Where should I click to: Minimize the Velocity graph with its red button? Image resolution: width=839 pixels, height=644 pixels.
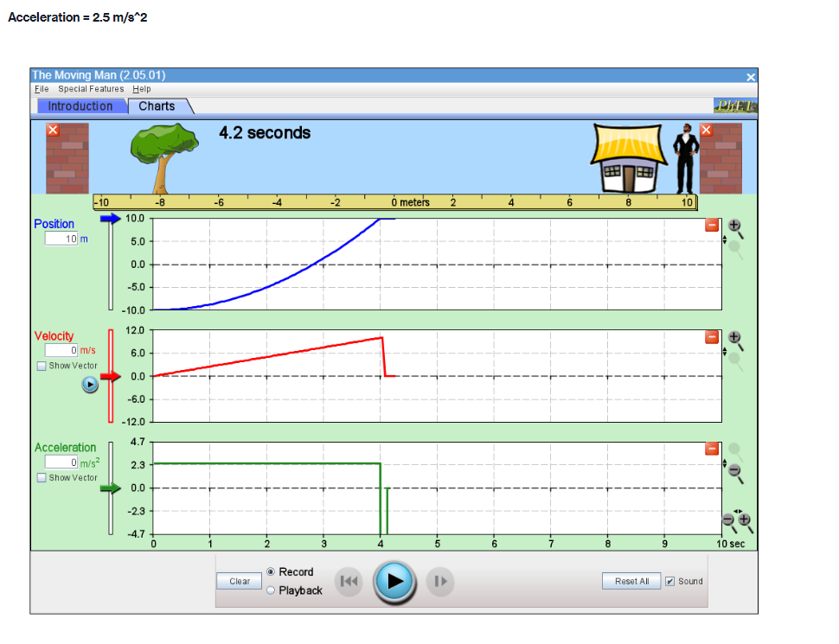point(712,337)
